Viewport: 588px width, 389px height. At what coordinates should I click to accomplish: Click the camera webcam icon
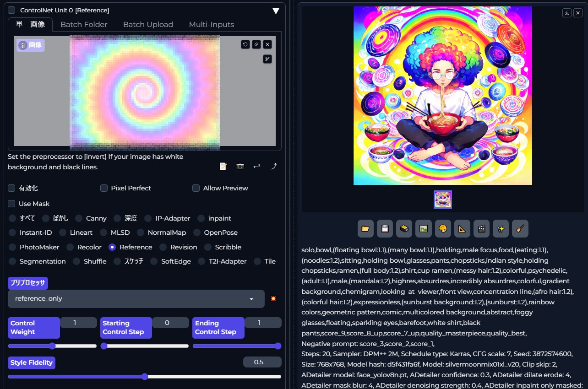[240, 166]
